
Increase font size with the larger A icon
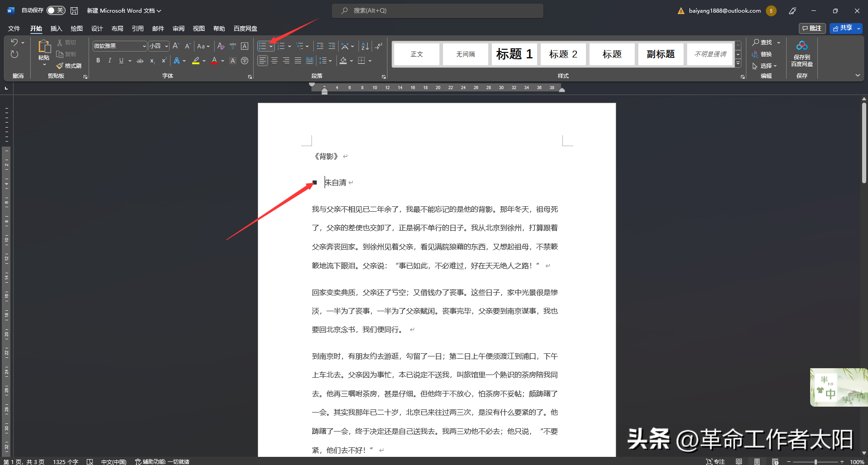click(176, 46)
